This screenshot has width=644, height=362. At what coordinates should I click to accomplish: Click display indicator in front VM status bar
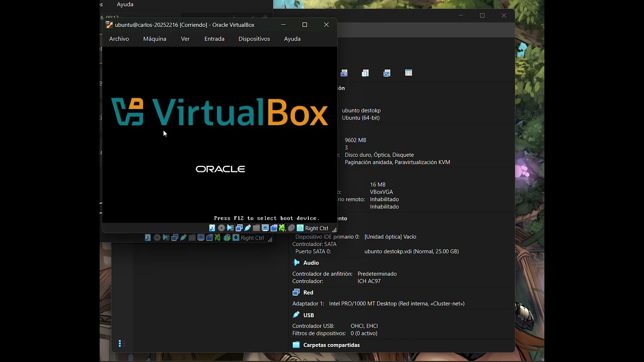[265, 228]
